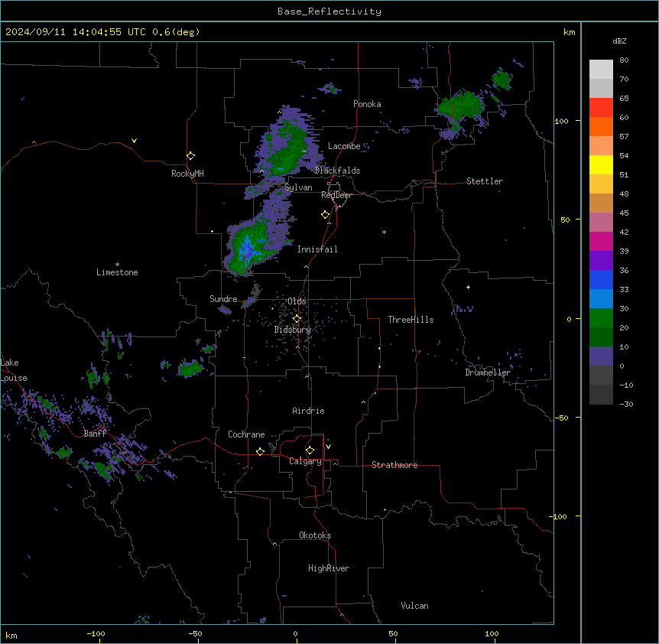Click the yellow diamond marker below Cochrane
The width and height of the screenshot is (659, 644).
(x=260, y=451)
